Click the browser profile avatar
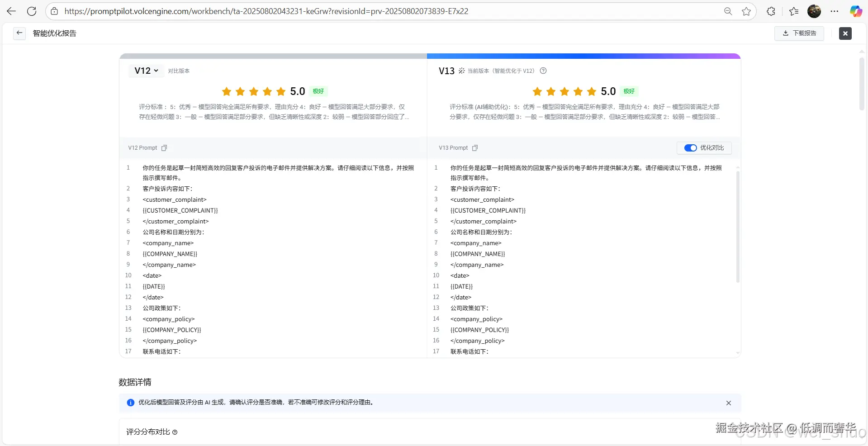This screenshot has height=446, width=868. [x=815, y=11]
